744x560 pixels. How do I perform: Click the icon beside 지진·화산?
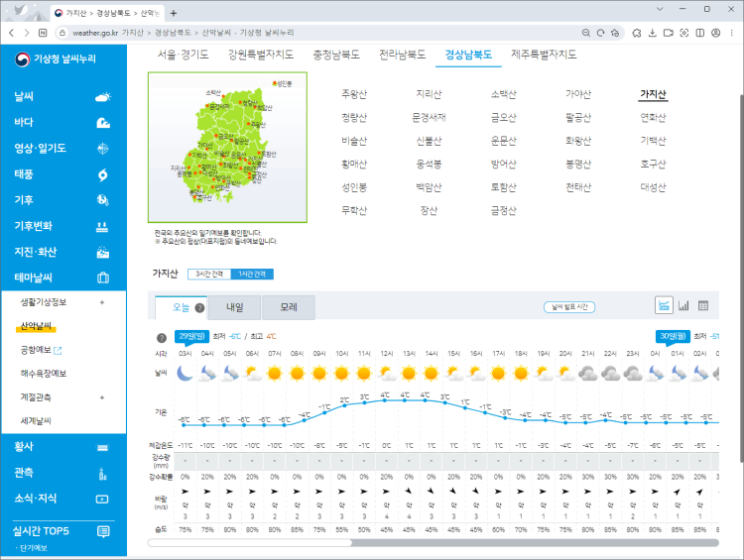(x=102, y=252)
